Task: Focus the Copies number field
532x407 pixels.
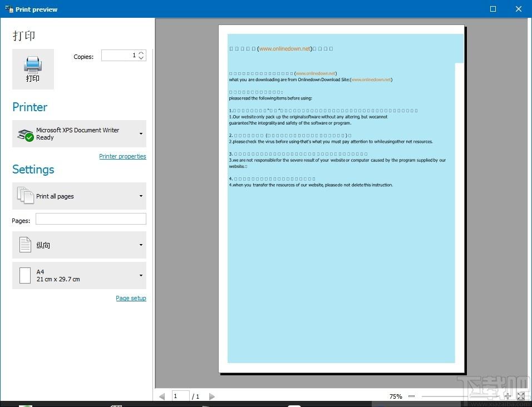Action: pos(120,56)
